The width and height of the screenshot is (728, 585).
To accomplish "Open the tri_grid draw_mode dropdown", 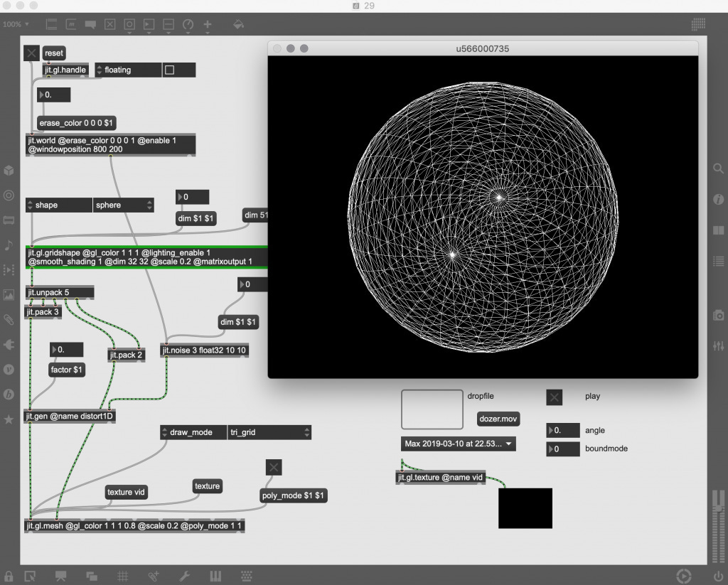I will 270,432.
